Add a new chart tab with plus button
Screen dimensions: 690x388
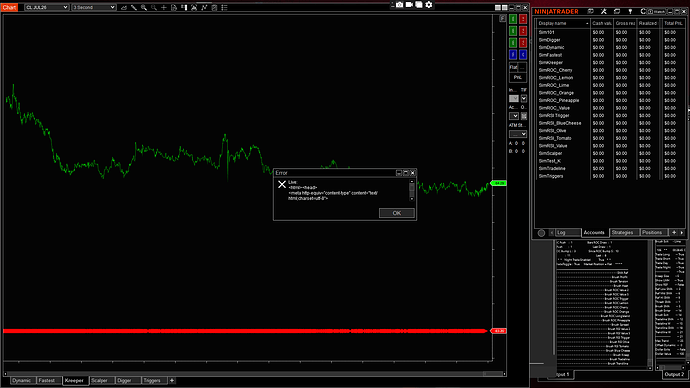tap(172, 381)
